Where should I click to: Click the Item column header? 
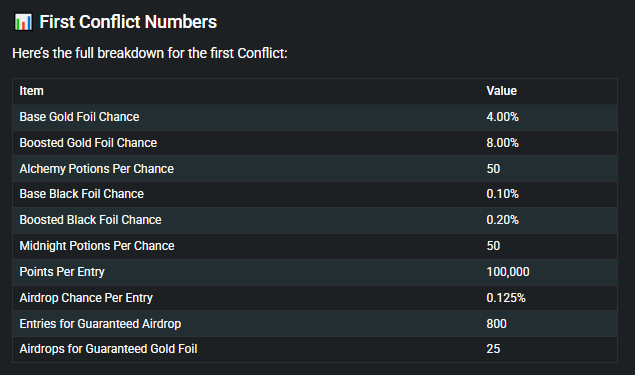[x=32, y=91]
